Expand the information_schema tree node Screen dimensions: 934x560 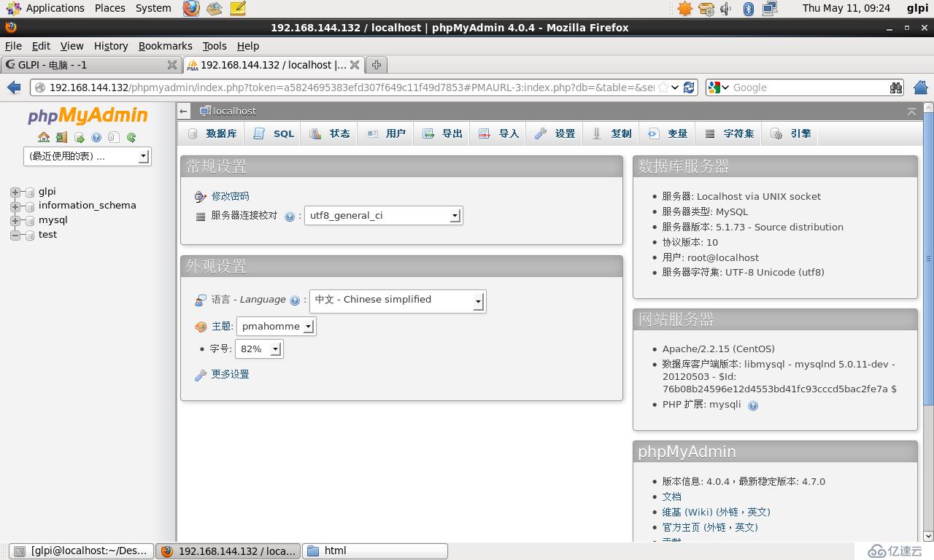click(15, 206)
